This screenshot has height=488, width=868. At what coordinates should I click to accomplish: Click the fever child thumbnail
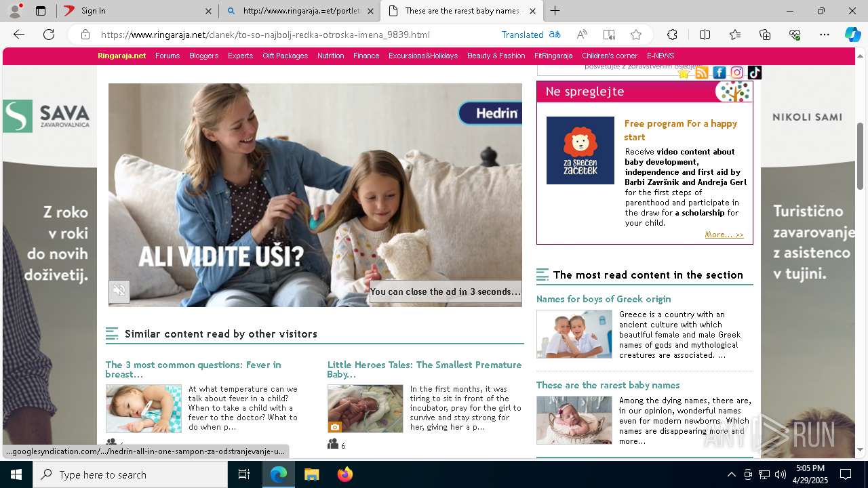click(144, 409)
